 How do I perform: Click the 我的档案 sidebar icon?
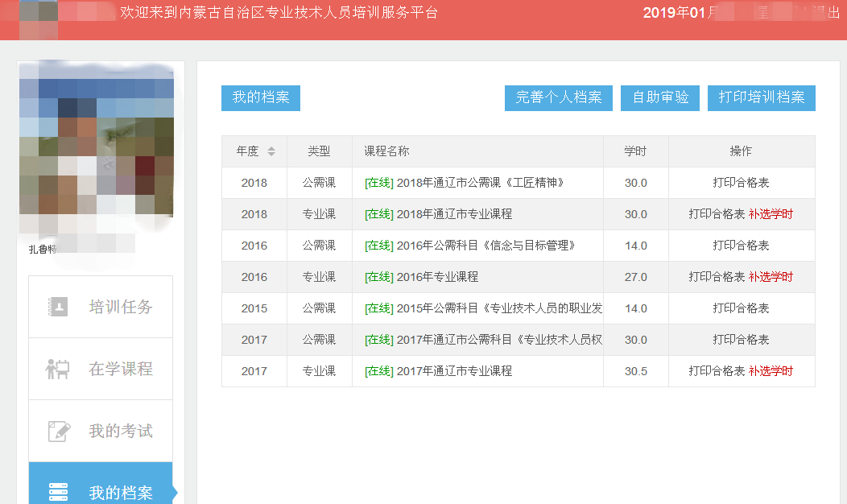pyautogui.click(x=59, y=491)
